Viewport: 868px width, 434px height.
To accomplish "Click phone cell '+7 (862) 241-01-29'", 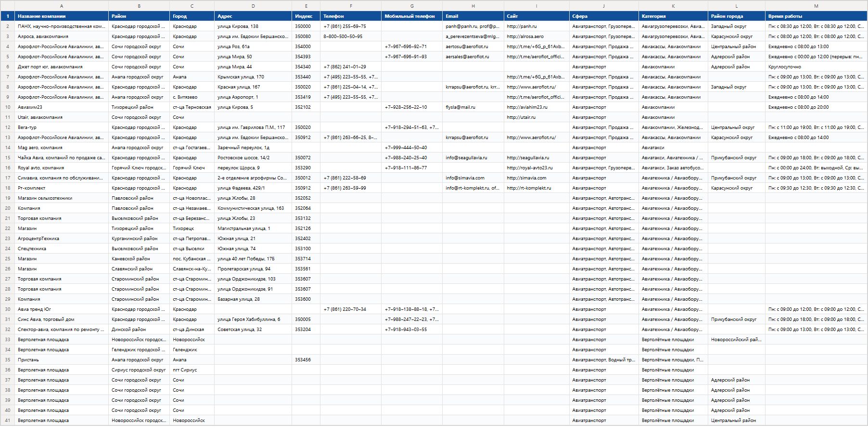I will tap(351, 66).
